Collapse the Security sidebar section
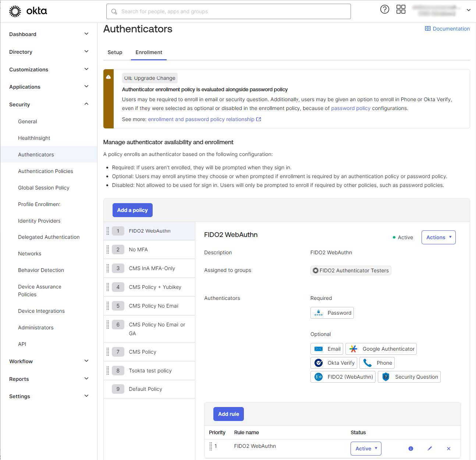 click(86, 104)
